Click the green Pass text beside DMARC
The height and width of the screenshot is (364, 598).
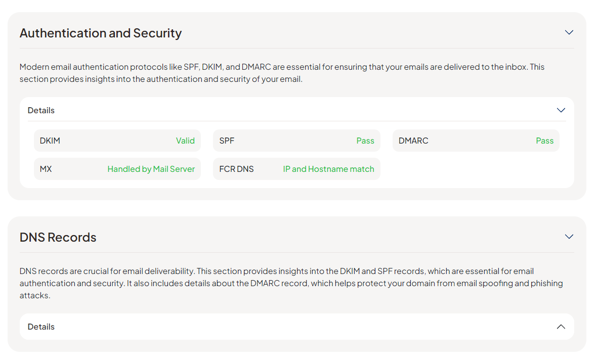(x=544, y=141)
